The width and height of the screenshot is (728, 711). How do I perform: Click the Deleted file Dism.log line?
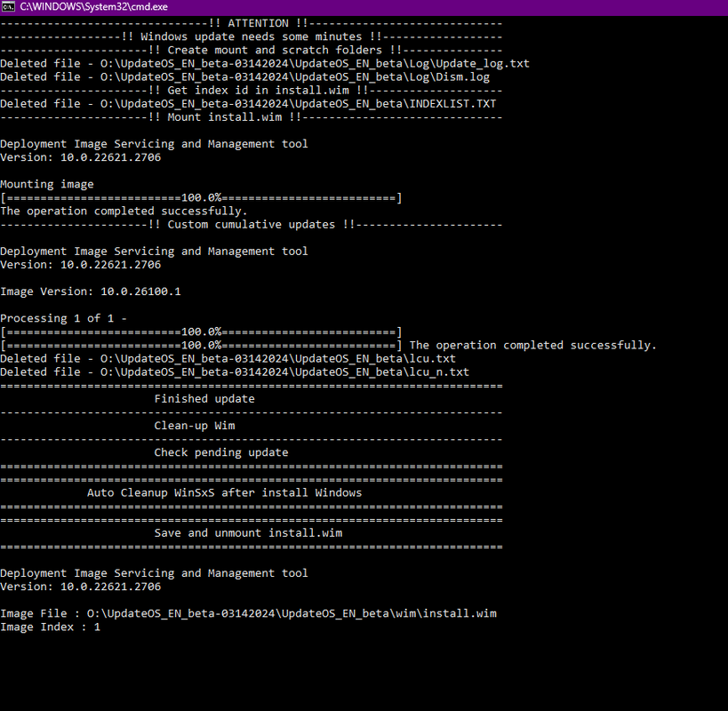[244, 77]
